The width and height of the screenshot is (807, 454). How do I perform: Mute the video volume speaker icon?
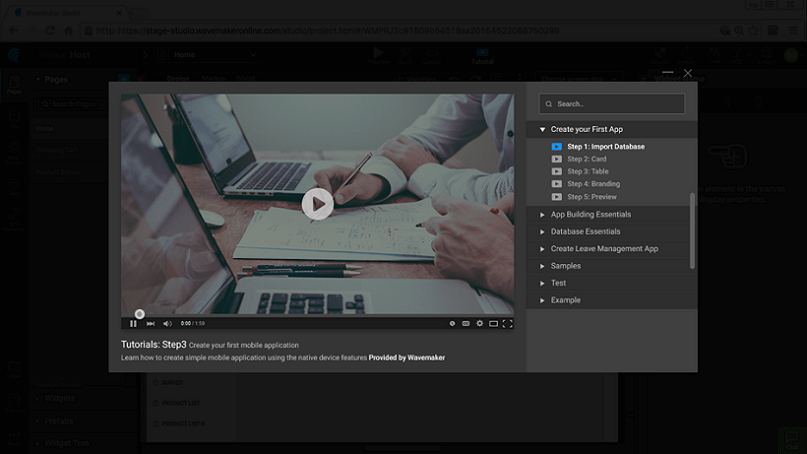(167, 323)
